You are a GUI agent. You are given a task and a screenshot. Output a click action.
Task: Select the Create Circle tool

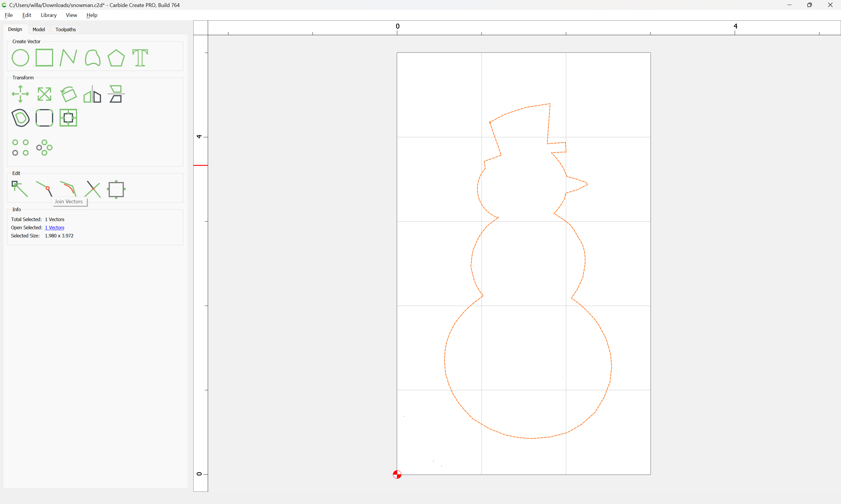click(x=20, y=58)
